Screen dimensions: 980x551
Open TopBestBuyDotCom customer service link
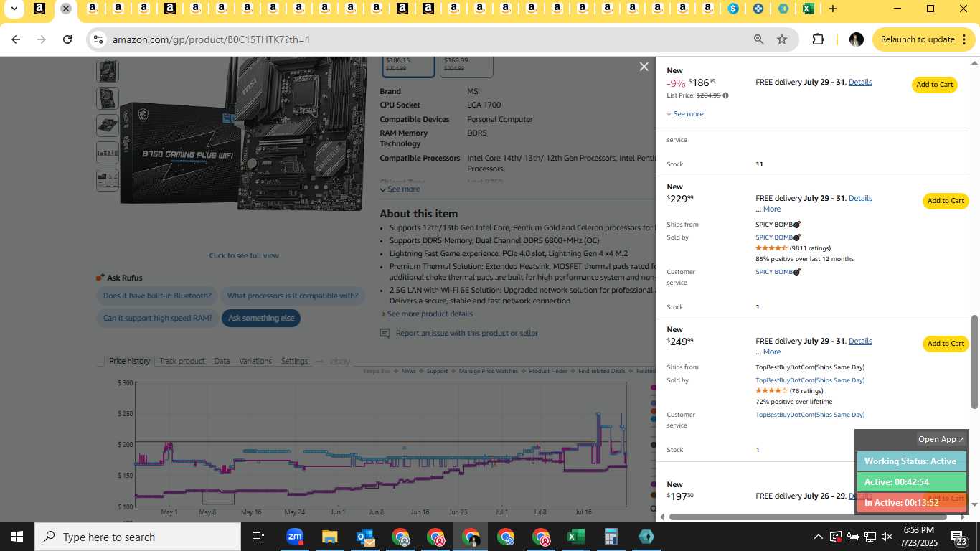point(810,415)
